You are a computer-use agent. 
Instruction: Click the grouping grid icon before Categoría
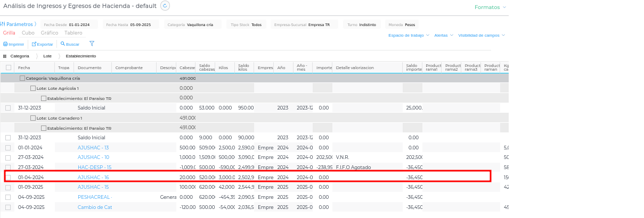tap(5, 56)
